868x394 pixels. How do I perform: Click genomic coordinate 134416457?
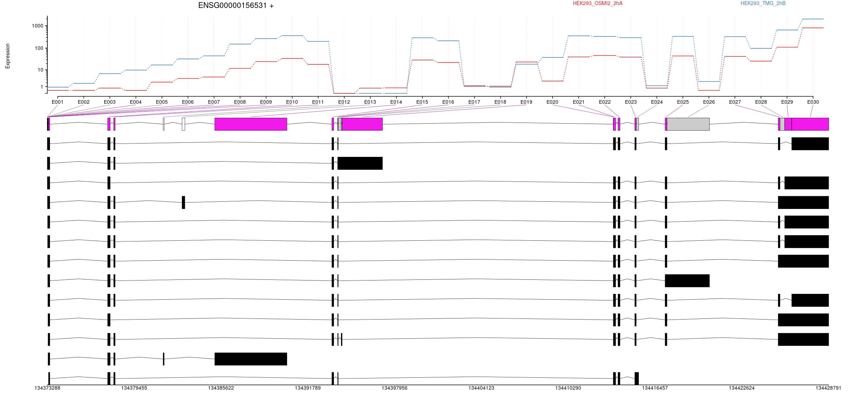tap(655, 388)
